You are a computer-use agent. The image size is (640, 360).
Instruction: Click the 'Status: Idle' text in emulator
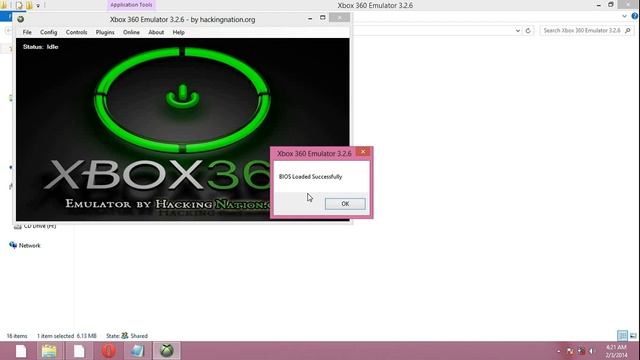(40, 47)
